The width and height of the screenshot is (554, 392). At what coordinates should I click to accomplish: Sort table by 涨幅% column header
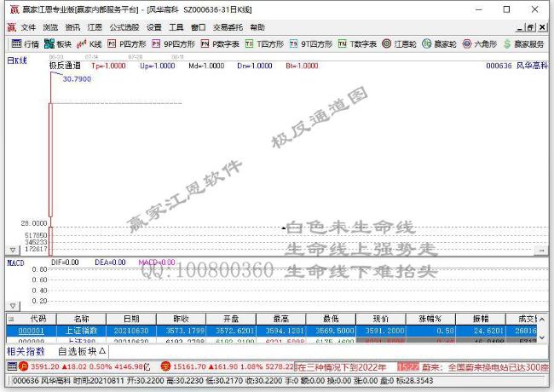[430, 319]
